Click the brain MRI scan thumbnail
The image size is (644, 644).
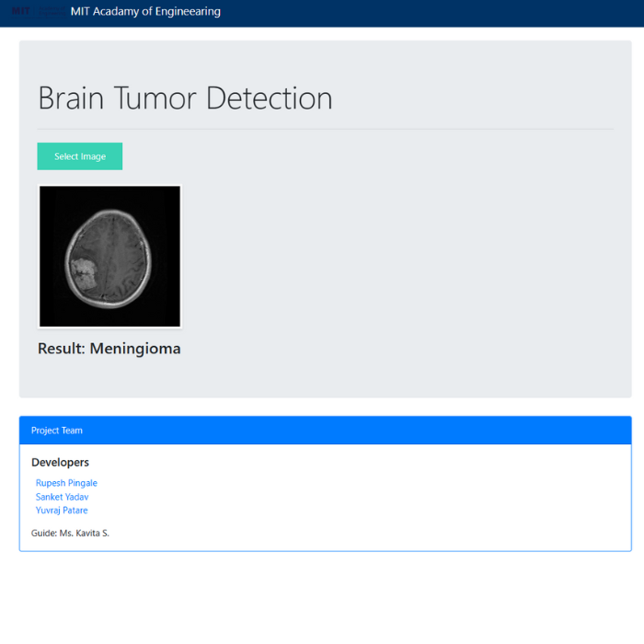(x=109, y=257)
